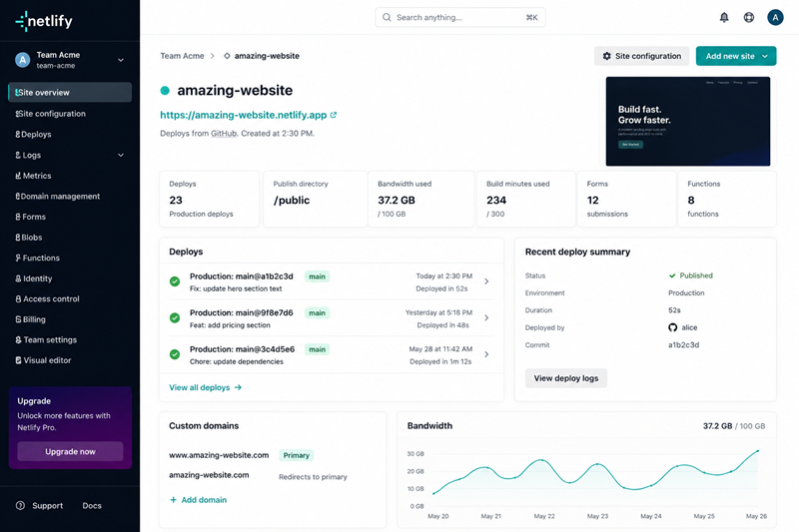Open the notifications bell
This screenshot has height=532, width=799.
pyautogui.click(x=724, y=18)
